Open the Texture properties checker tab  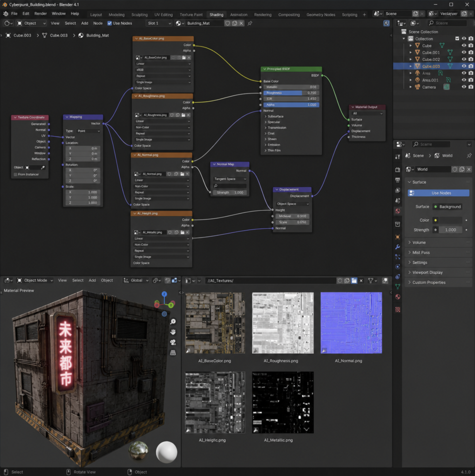coord(398,309)
